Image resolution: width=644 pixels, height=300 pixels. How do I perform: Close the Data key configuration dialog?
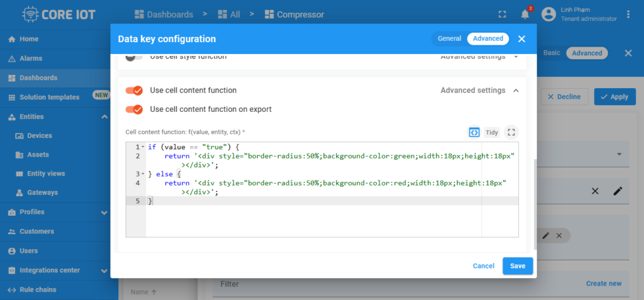(521, 39)
